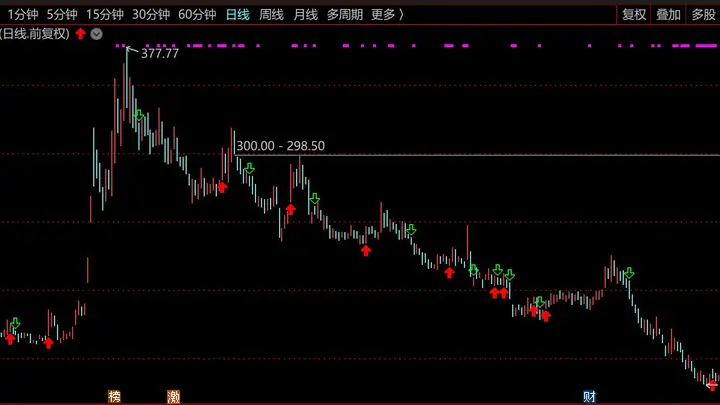This screenshot has height=405, width=720.
Task: Click the 叠加 overlay button
Action: pos(668,15)
